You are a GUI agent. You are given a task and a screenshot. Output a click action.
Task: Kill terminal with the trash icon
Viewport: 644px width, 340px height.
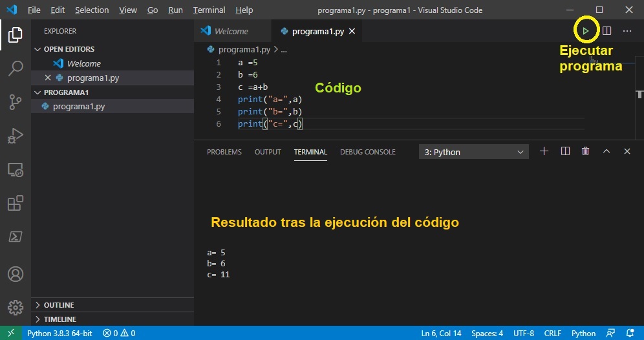pyautogui.click(x=585, y=151)
